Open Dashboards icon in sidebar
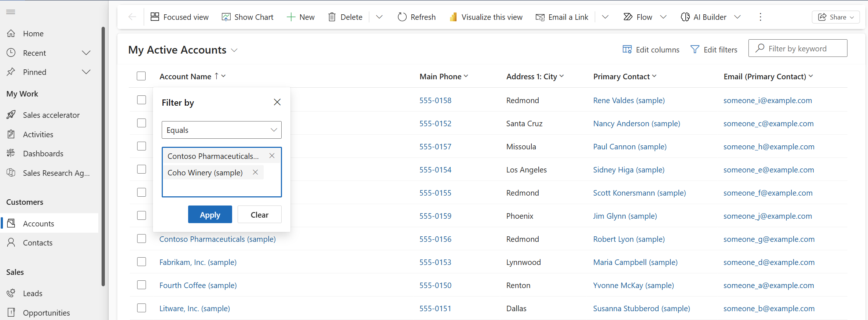The width and height of the screenshot is (868, 320). coord(11,153)
